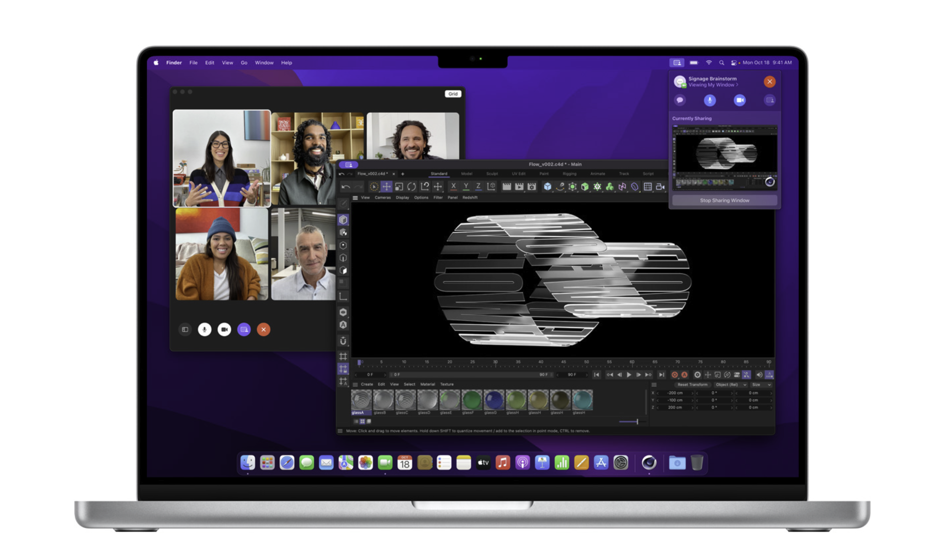Toggle Coordinate System world/object icon
Viewport: 927px width, 560px height.
pos(491,187)
